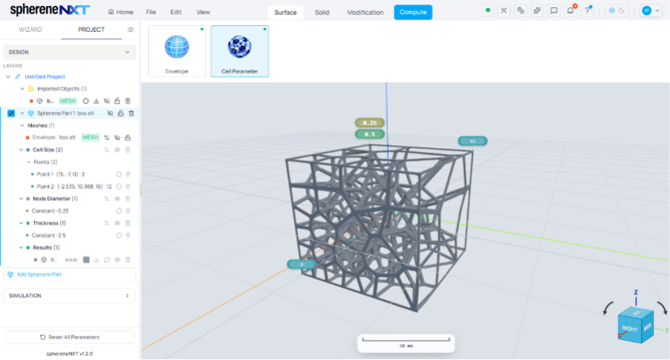Delete the imported mesh object

pyautogui.click(x=128, y=101)
